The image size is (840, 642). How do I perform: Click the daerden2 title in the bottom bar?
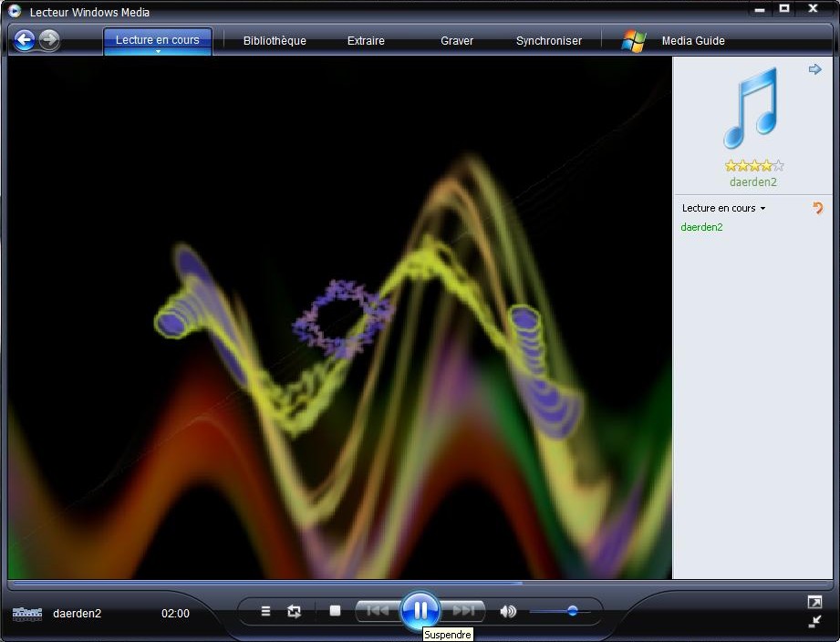[78, 614]
